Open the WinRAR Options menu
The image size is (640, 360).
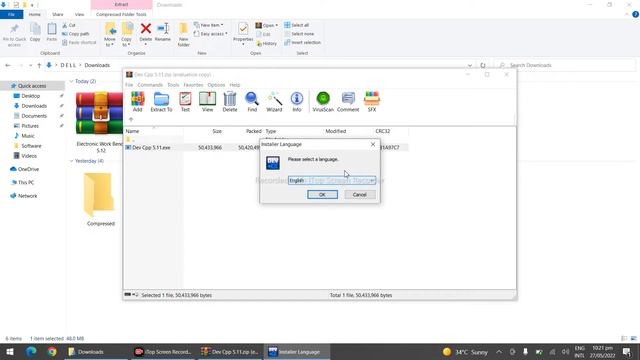click(x=216, y=85)
